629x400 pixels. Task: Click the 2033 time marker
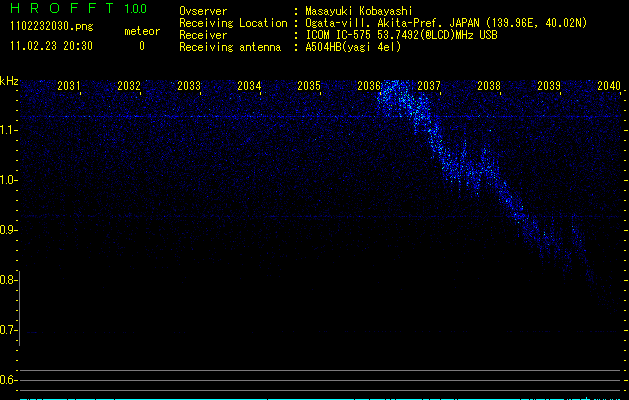point(189,86)
